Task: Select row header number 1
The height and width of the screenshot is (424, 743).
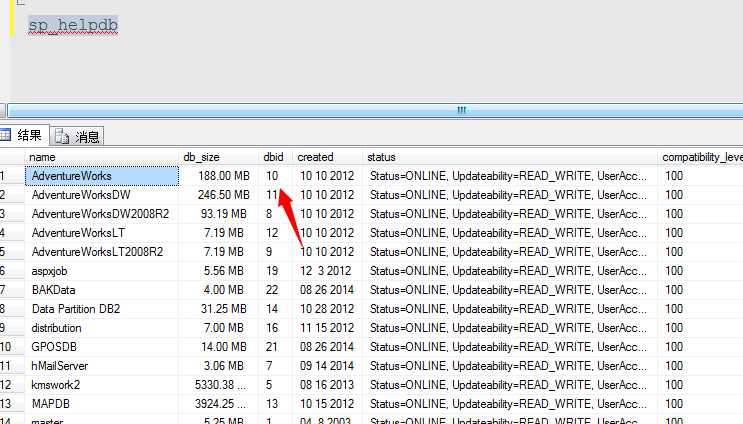Action: pos(12,176)
